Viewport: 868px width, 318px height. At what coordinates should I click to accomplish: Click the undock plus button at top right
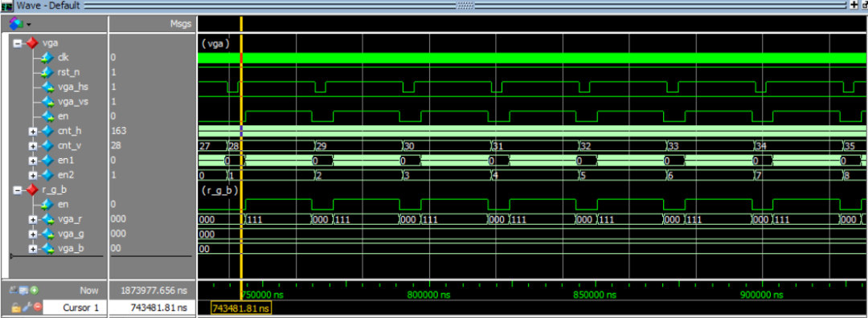(854, 5)
